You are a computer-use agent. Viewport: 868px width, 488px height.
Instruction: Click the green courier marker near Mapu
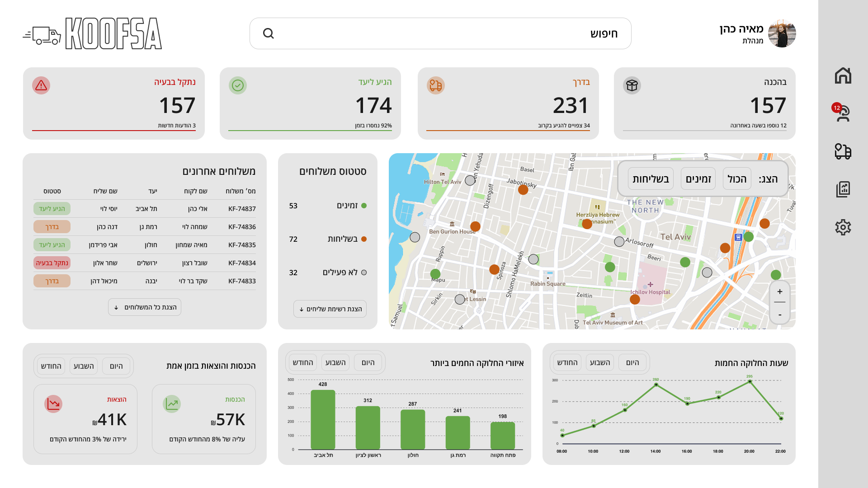[435, 274]
